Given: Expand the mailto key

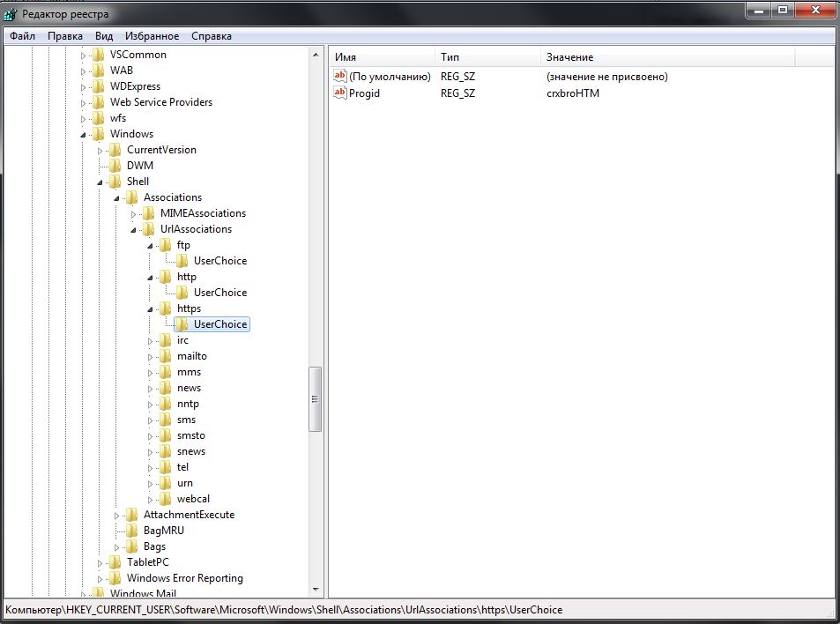Looking at the screenshot, I should click(150, 357).
